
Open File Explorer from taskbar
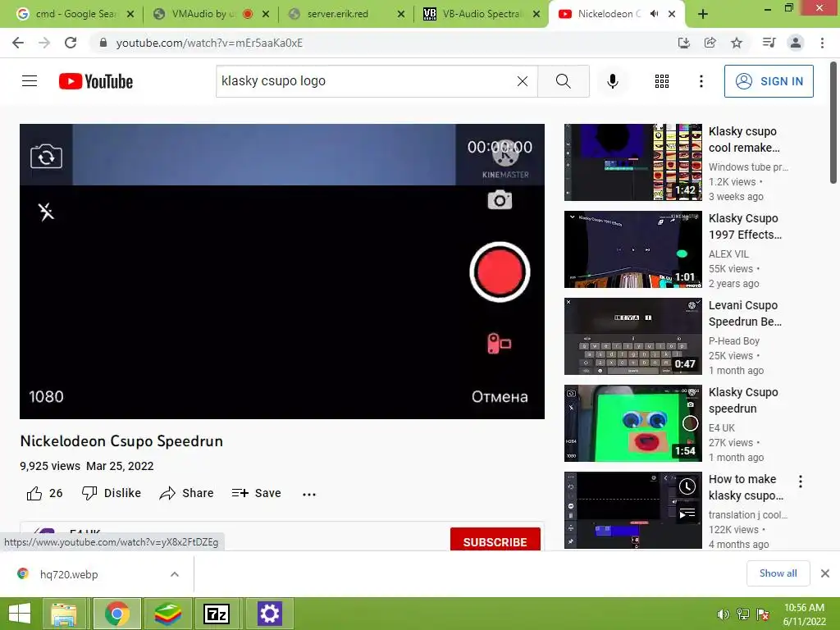(64, 614)
